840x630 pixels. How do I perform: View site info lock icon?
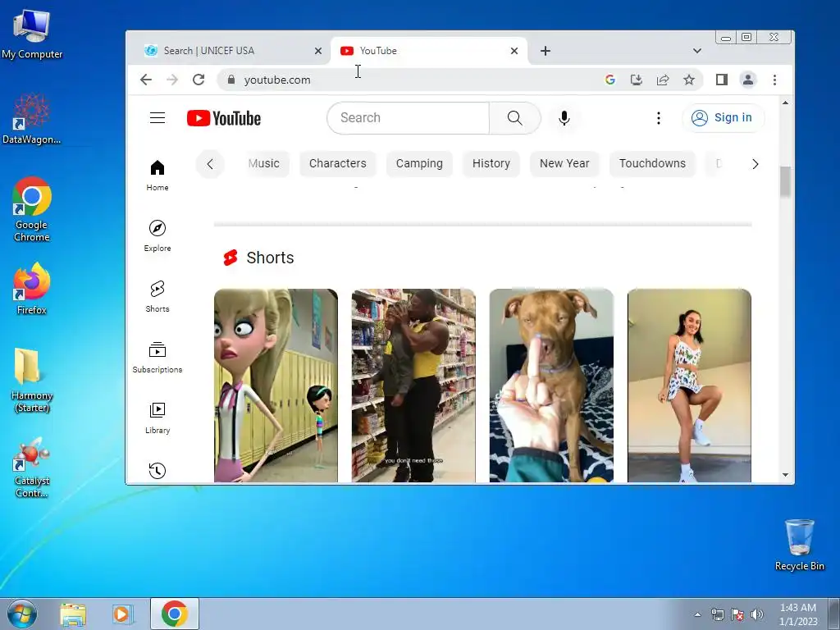(231, 80)
